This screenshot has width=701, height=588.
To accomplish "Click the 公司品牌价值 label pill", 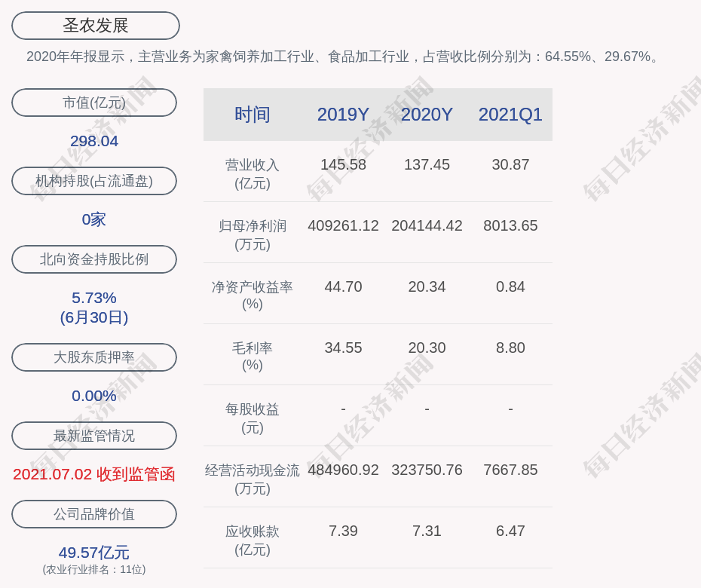I will coord(94,514).
